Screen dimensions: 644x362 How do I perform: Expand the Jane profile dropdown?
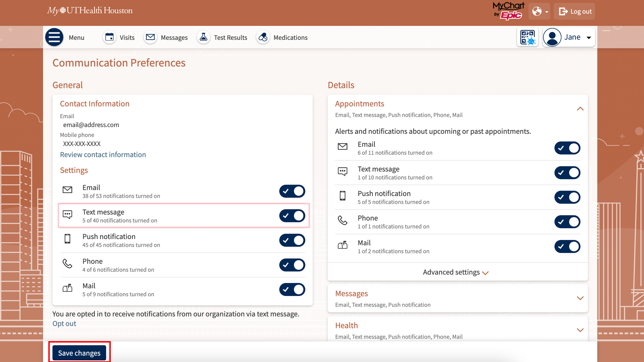click(569, 37)
